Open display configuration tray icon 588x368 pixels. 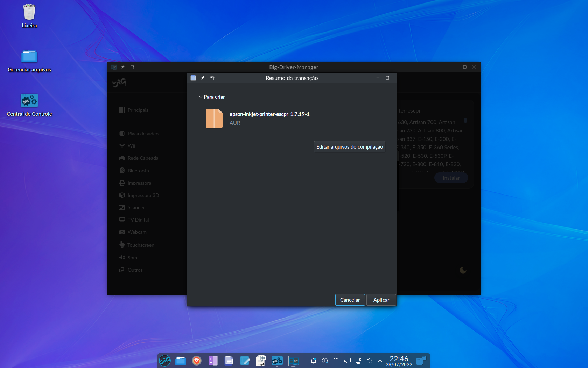pos(347,361)
